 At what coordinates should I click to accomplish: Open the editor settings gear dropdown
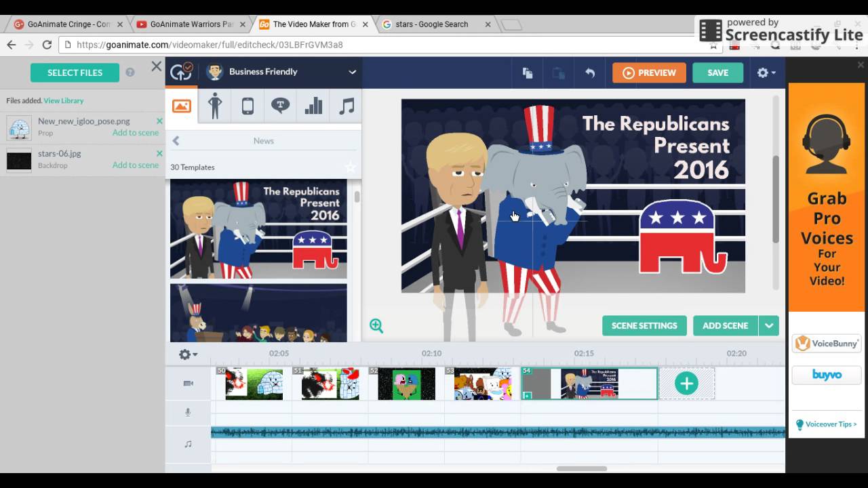[766, 73]
